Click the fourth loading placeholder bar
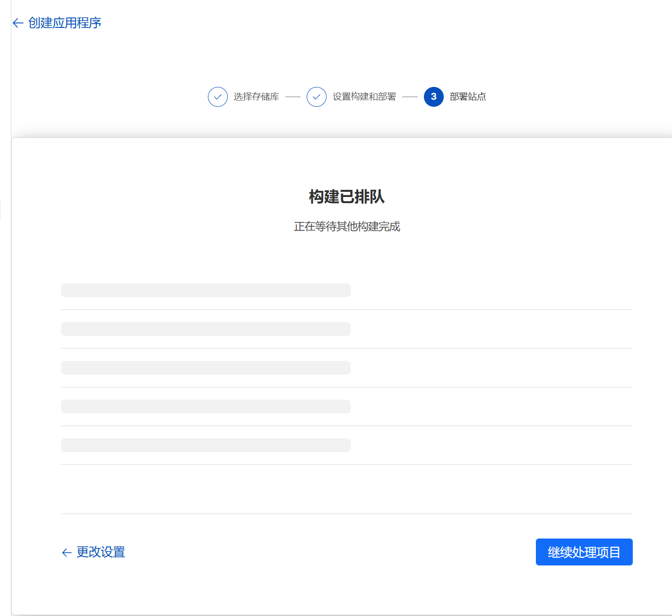The image size is (672, 616). (x=206, y=406)
